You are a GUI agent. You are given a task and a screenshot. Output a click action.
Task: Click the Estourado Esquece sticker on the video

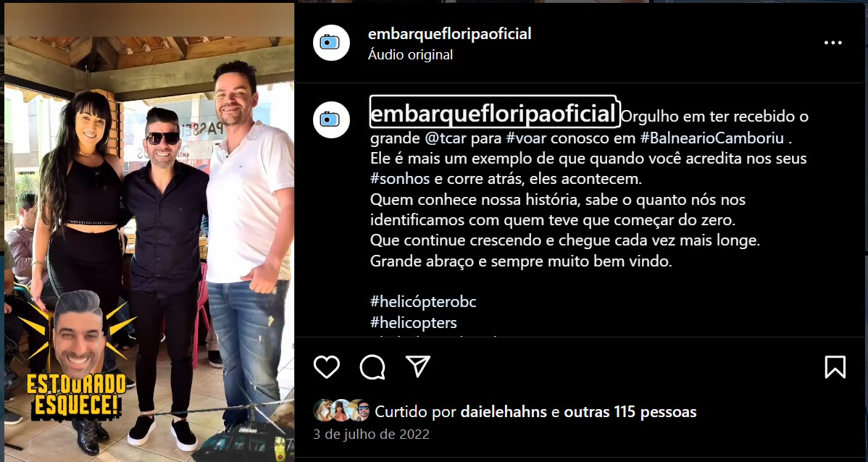pyautogui.click(x=76, y=356)
